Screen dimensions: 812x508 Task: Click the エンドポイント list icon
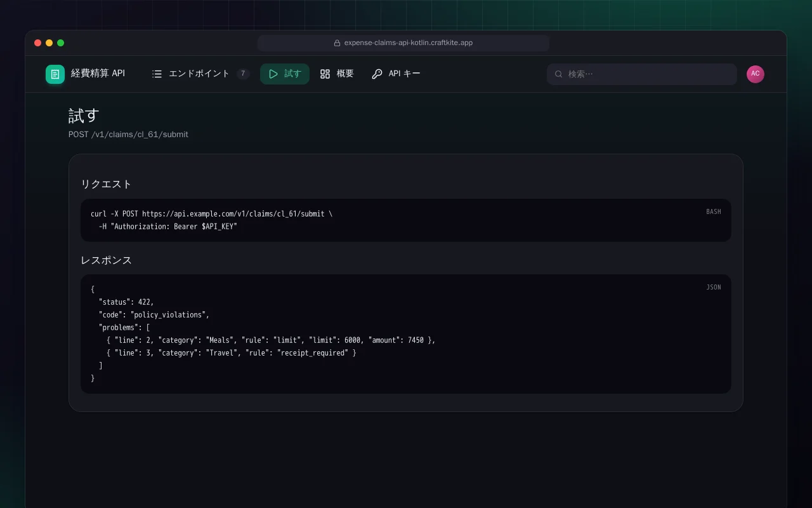point(157,74)
